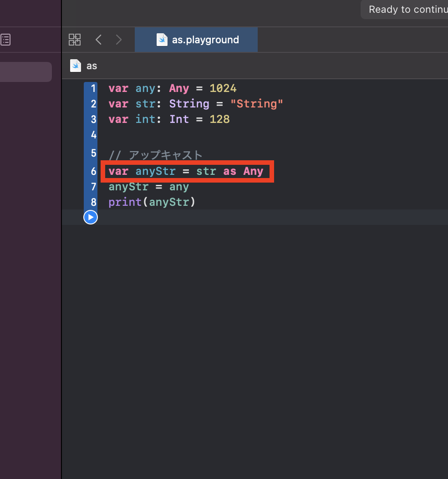The height and width of the screenshot is (479, 448).
Task: Click line number 1 in the gutter
Action: tap(93, 89)
